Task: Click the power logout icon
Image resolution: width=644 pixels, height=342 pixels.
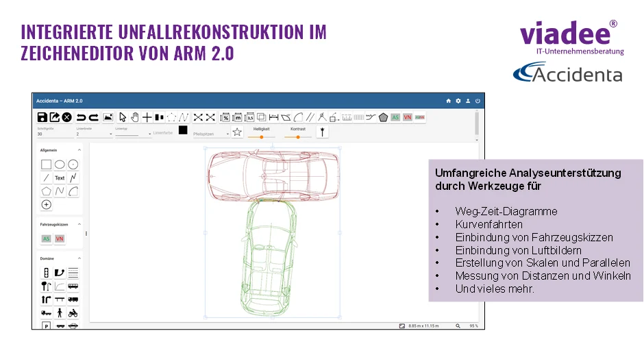Action: [x=478, y=101]
